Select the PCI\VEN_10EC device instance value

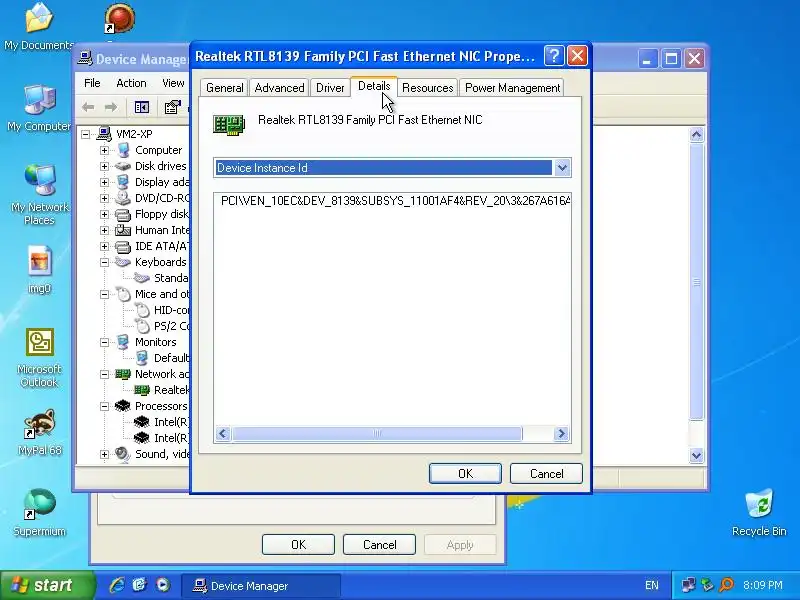395,201
